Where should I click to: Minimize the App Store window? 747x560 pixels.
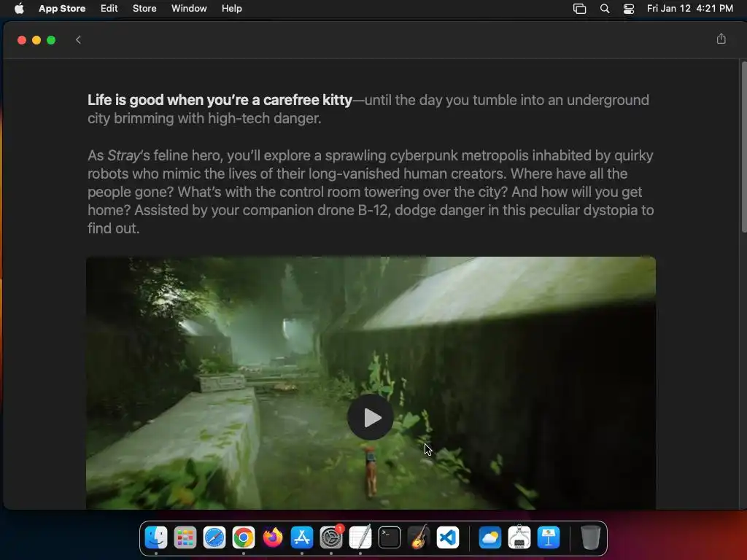(36, 40)
